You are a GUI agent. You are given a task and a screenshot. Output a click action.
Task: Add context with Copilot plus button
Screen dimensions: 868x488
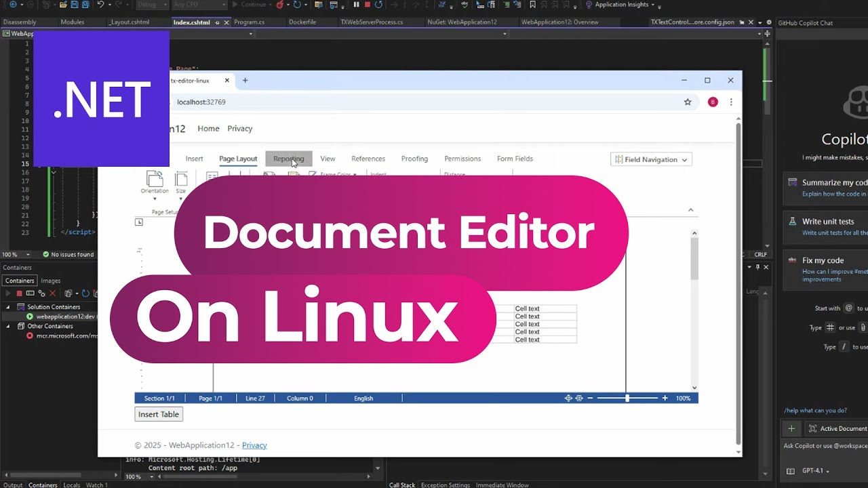coord(791,428)
